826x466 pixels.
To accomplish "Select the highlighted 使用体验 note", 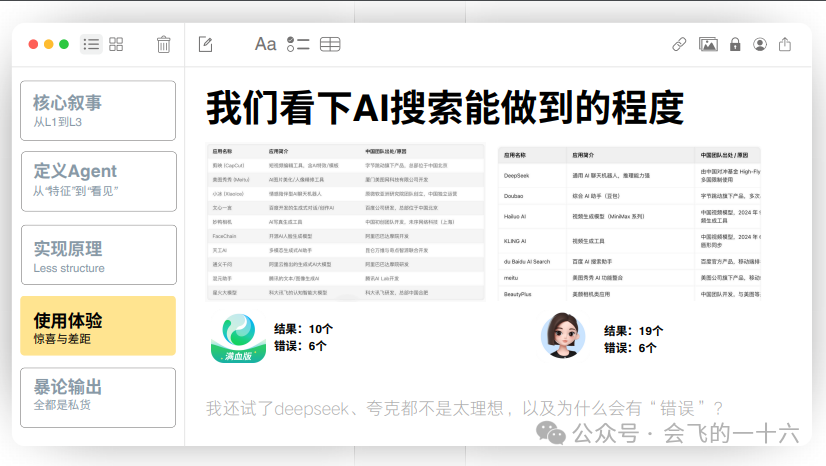I will pyautogui.click(x=98, y=325).
